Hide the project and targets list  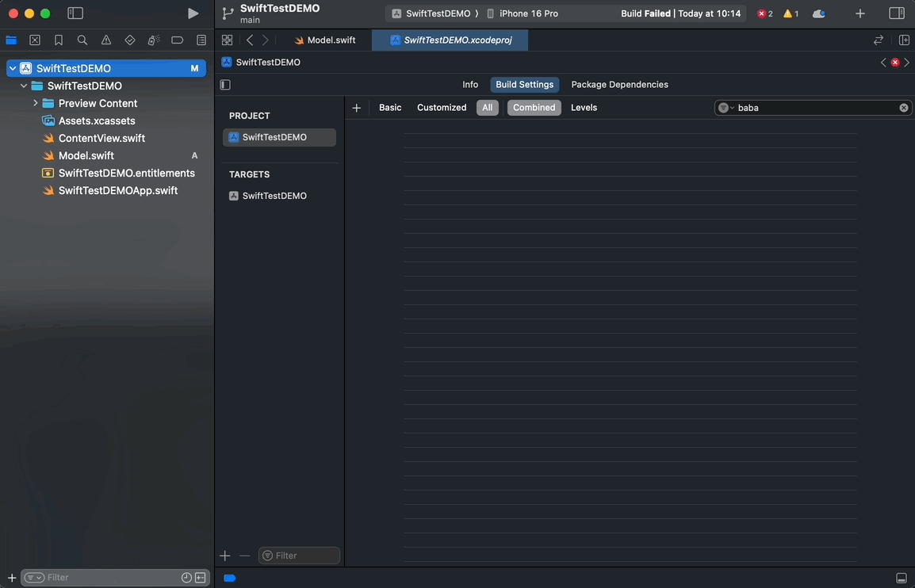coord(225,85)
